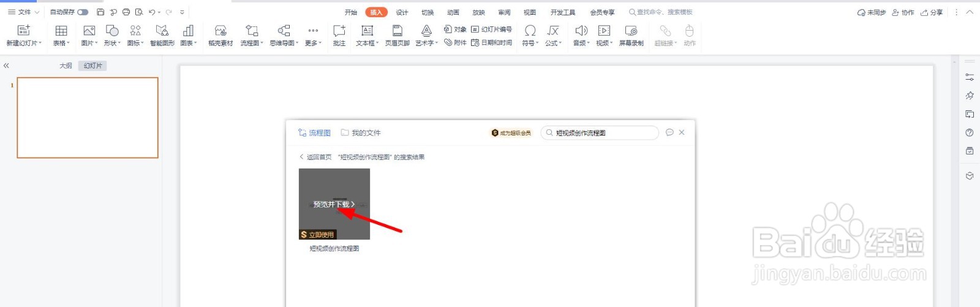
Task: Open the 文件 menu
Action: [23, 12]
